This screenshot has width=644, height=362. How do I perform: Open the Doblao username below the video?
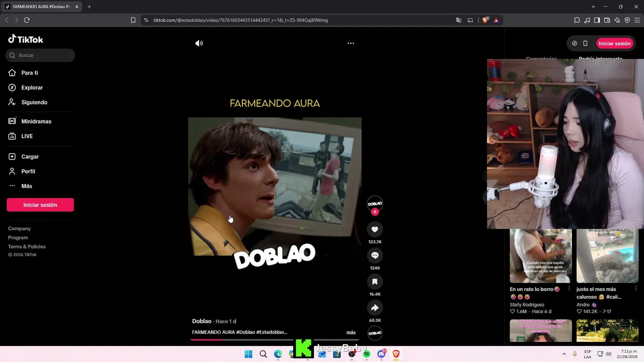[x=202, y=321]
